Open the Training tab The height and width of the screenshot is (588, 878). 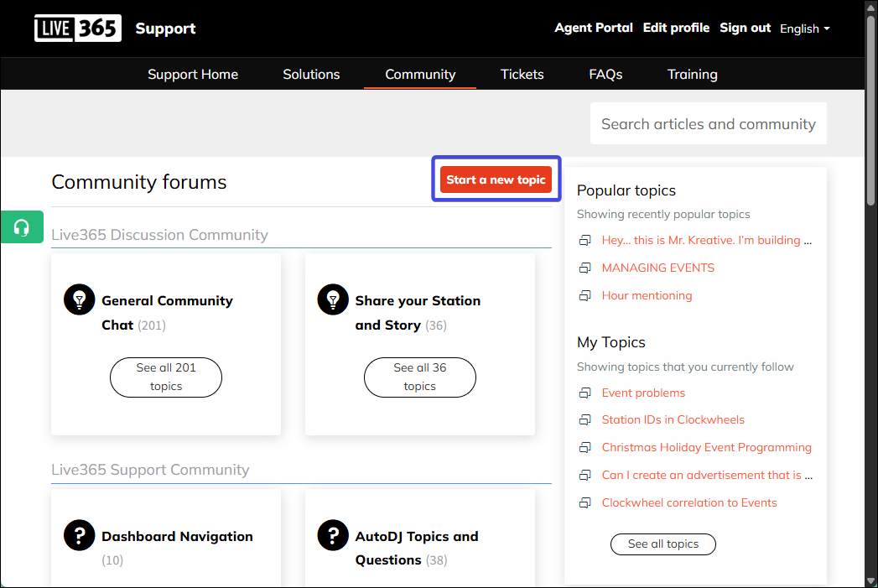pyautogui.click(x=692, y=74)
